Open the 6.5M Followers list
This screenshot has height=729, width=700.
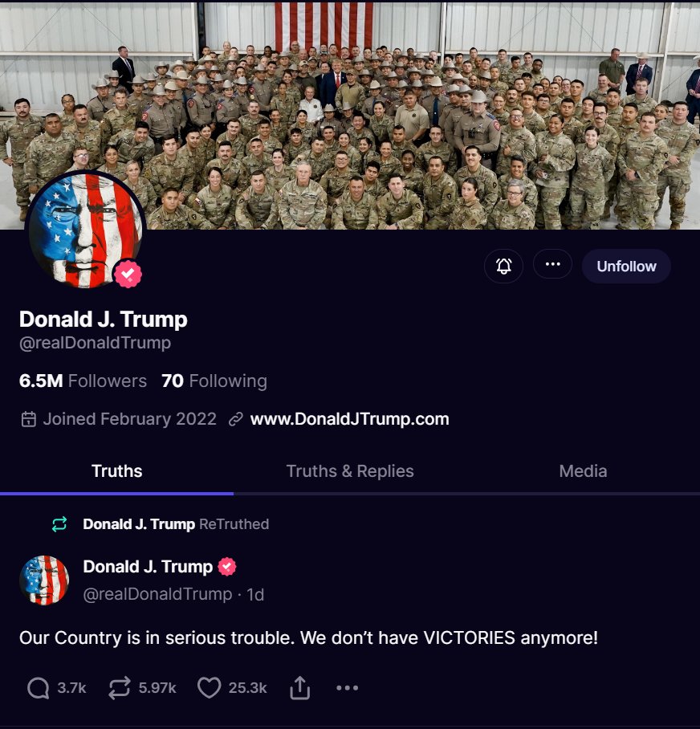pyautogui.click(x=83, y=381)
